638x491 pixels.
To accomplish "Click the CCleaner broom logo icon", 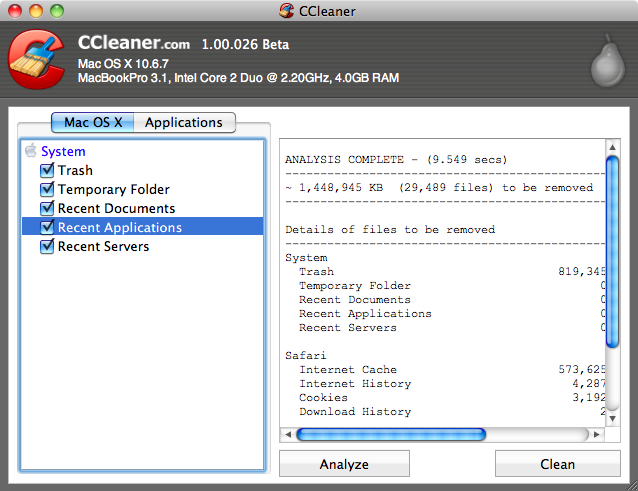I will pyautogui.click(x=37, y=59).
